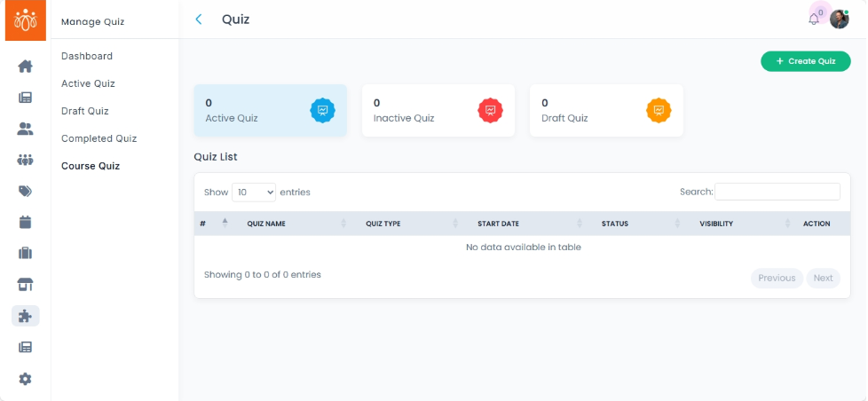Click the Search input field
This screenshot has height=401, width=868.
(777, 192)
